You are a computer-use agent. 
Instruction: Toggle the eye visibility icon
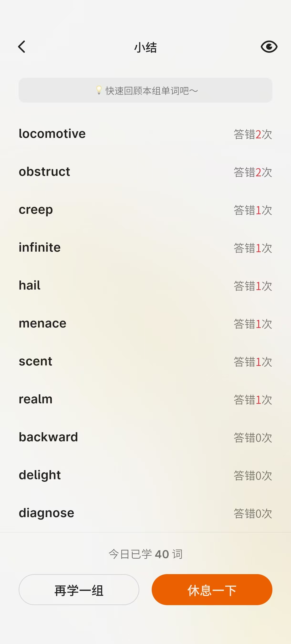click(269, 47)
